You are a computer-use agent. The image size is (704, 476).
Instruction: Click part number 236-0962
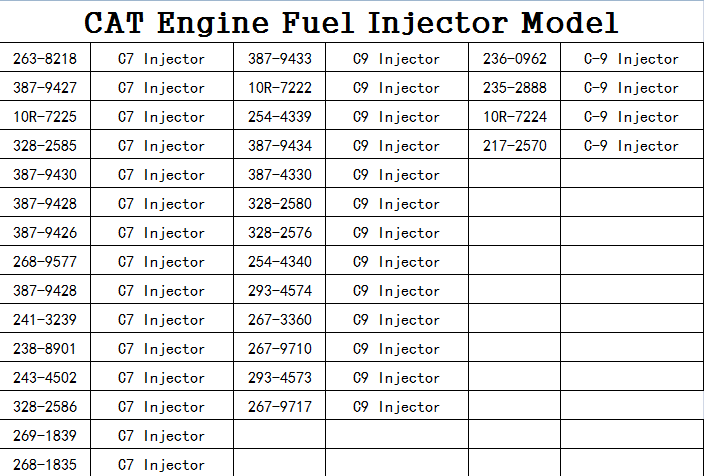click(x=515, y=59)
